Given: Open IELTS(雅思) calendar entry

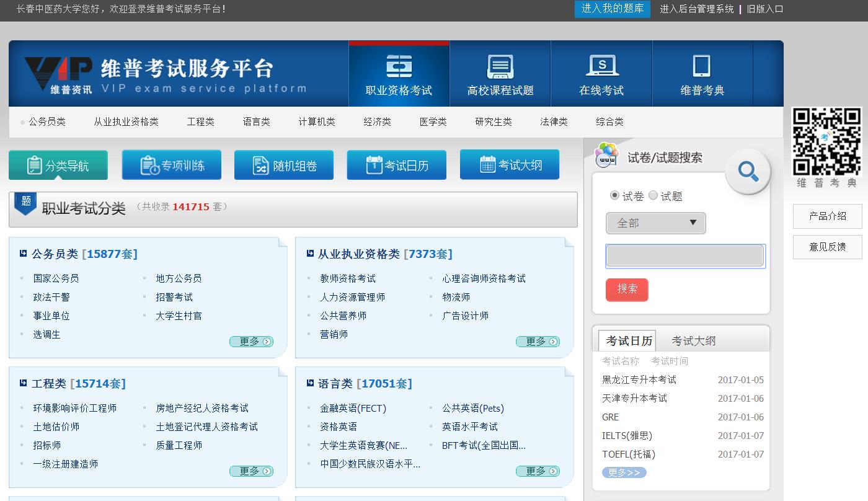Looking at the screenshot, I should click(627, 435).
